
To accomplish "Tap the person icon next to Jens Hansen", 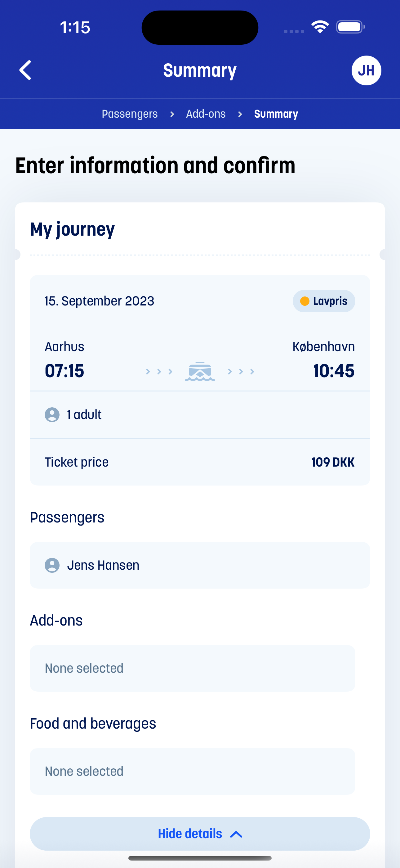I will 52,565.
